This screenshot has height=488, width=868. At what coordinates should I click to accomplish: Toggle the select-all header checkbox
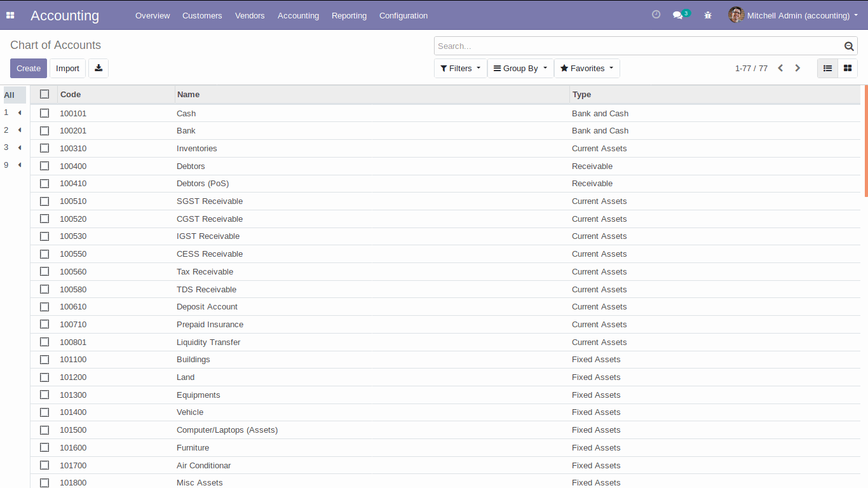(x=44, y=94)
